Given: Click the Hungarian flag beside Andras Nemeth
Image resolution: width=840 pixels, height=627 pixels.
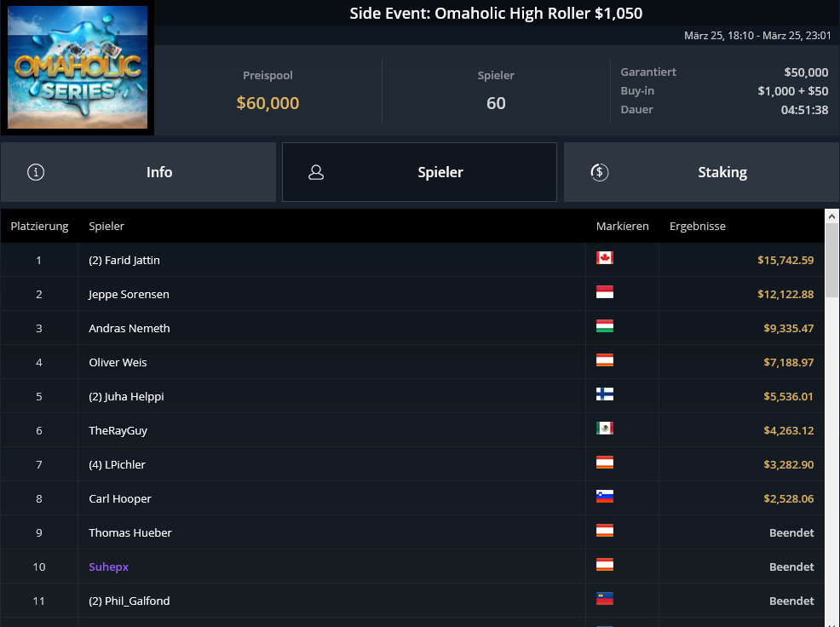Looking at the screenshot, I should pos(605,326).
